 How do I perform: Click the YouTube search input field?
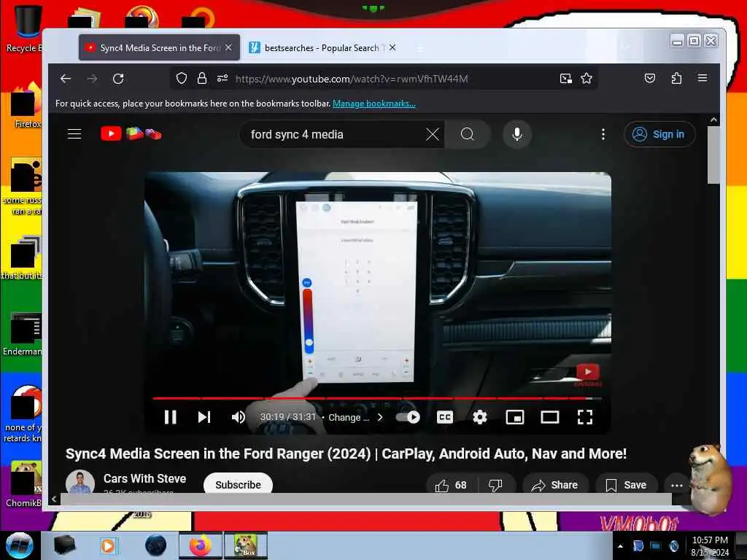pos(336,134)
